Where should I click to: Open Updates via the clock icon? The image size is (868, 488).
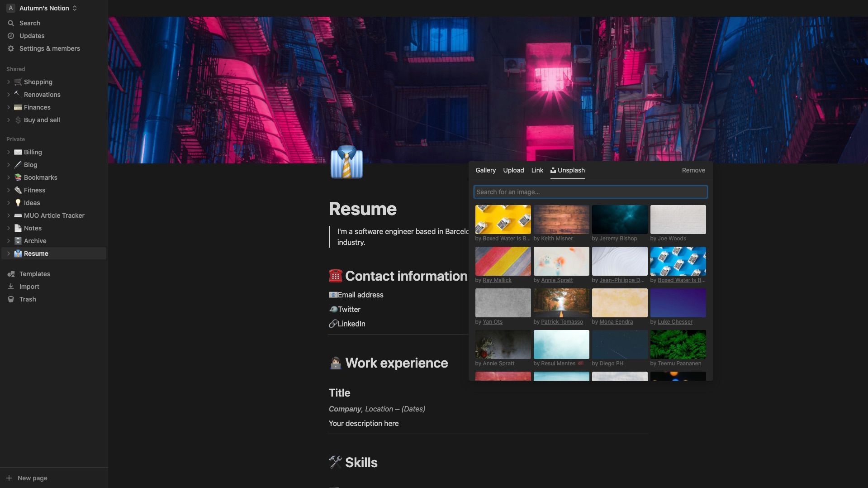coord(11,36)
